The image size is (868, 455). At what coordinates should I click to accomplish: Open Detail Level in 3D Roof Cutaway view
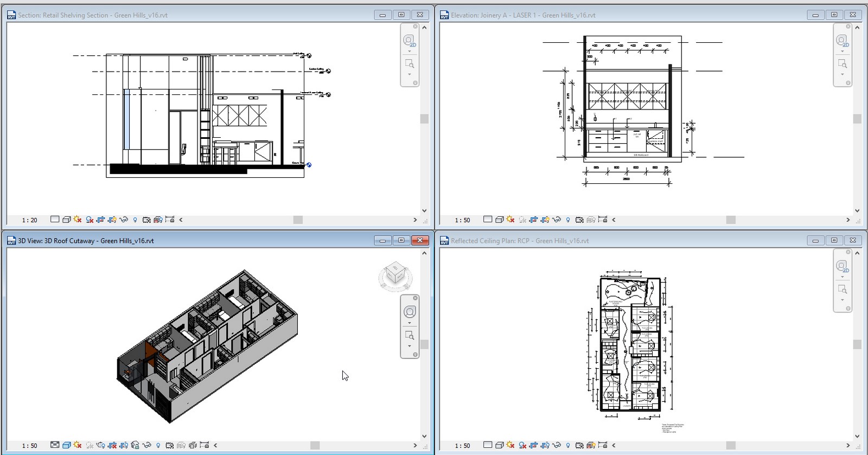(x=55, y=445)
